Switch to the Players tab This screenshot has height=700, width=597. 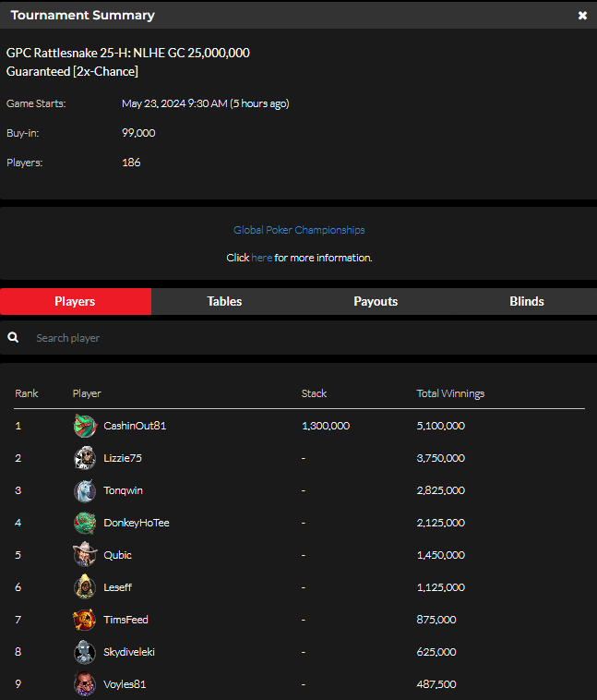(76, 301)
